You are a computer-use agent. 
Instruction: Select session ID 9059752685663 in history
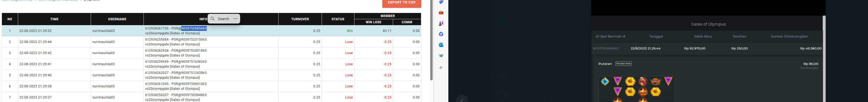tap(605, 48)
